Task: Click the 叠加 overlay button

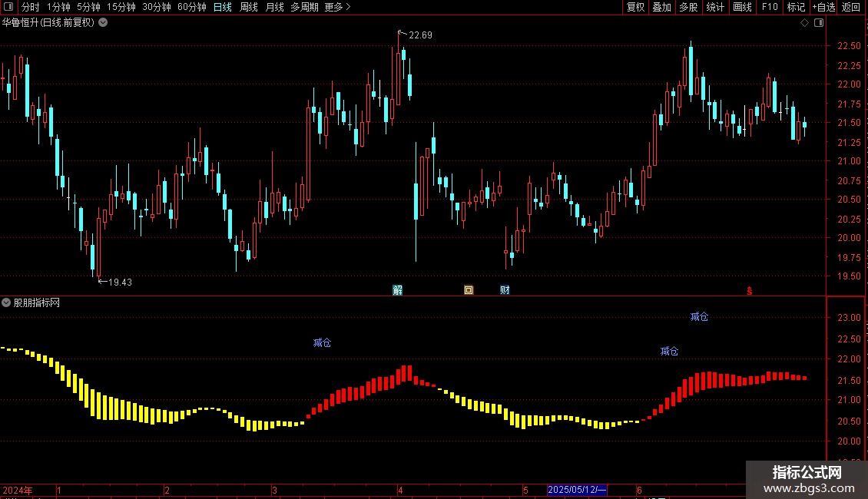Action: (661, 7)
